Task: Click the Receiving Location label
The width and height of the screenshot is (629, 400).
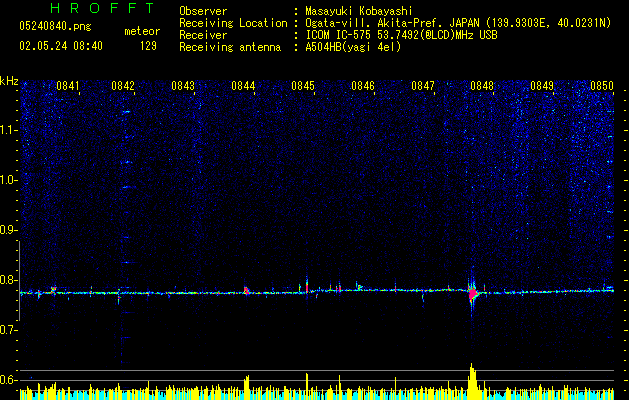Action: [x=233, y=23]
